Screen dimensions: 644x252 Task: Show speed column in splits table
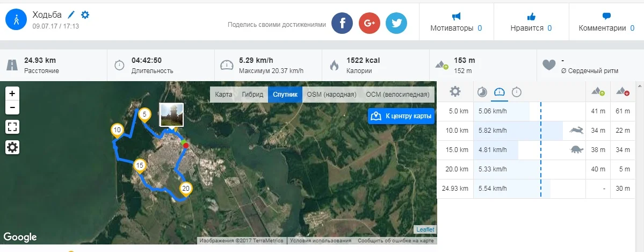point(499,92)
